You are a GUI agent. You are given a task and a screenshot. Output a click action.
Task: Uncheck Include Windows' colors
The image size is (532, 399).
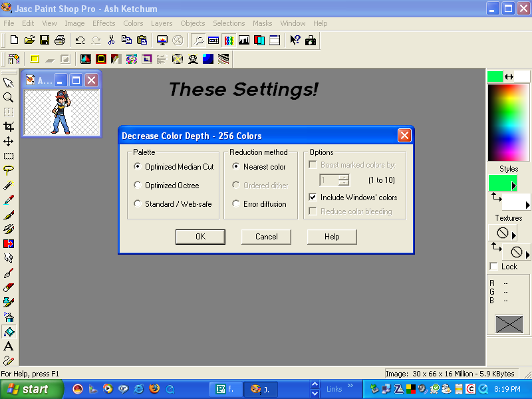pyautogui.click(x=313, y=197)
